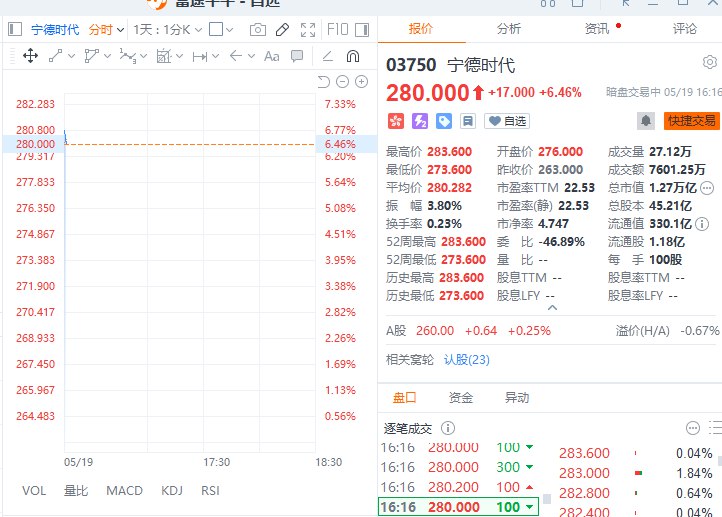Screen dimensions: 722x517
Task: Select the 异动 tab
Action: click(517, 397)
